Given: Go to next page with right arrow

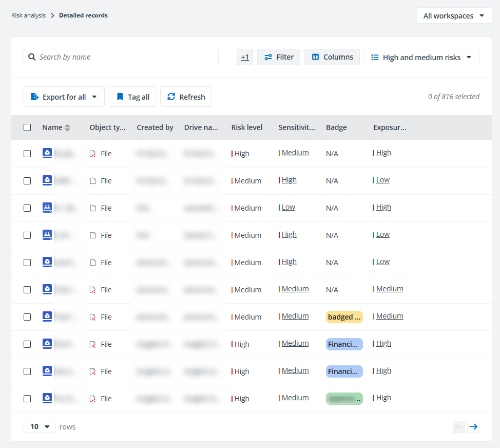Looking at the screenshot, I should 473,426.
